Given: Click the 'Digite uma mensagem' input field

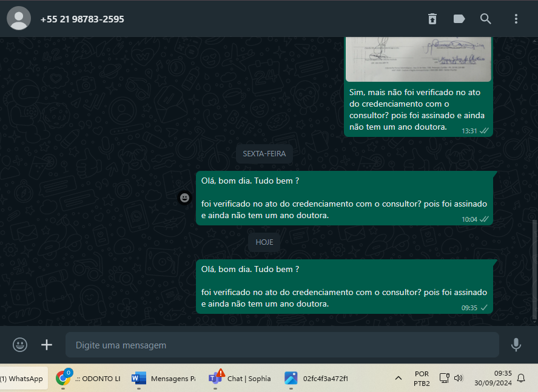Looking at the screenshot, I should tap(282, 345).
